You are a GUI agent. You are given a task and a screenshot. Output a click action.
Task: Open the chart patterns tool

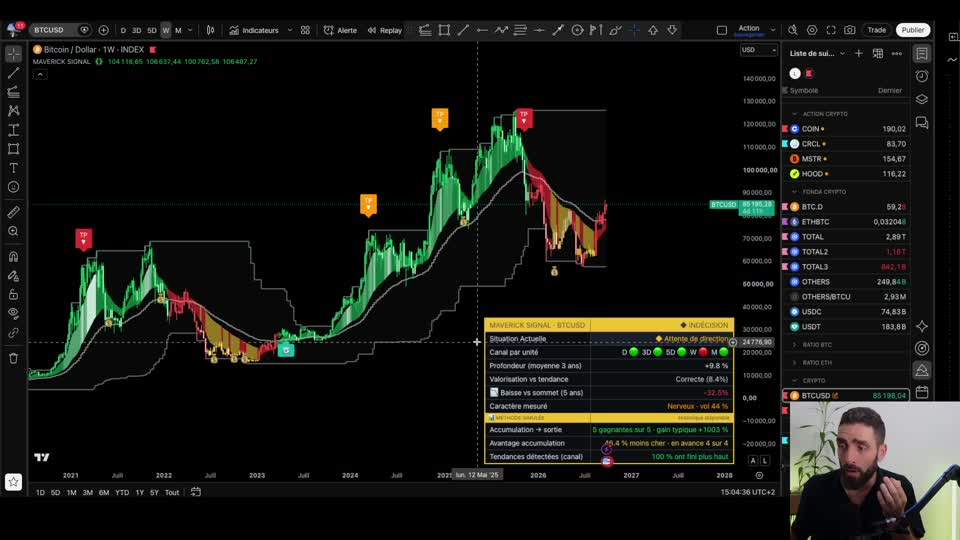pyautogui.click(x=13, y=111)
